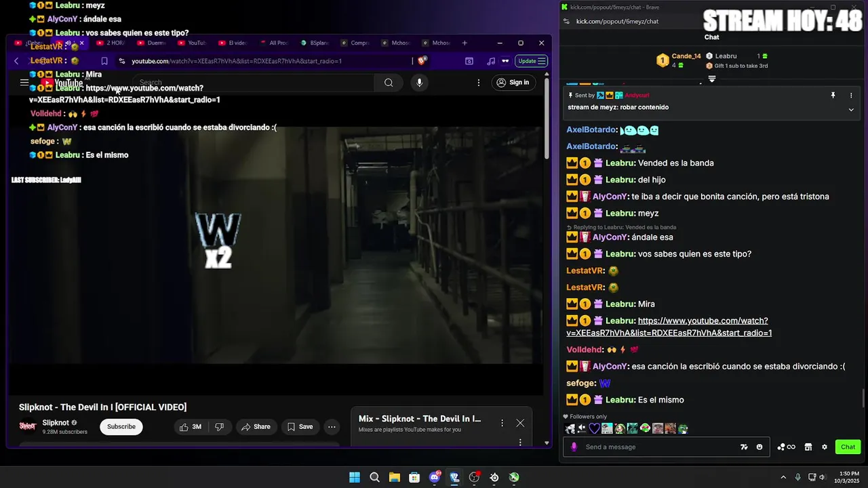Expand the pinned message chevron
This screenshot has width=868, height=488.
coord(851,109)
